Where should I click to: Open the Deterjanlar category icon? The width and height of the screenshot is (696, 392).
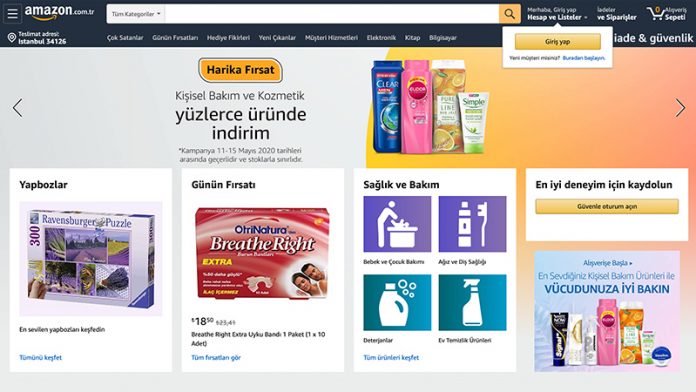coord(397,302)
